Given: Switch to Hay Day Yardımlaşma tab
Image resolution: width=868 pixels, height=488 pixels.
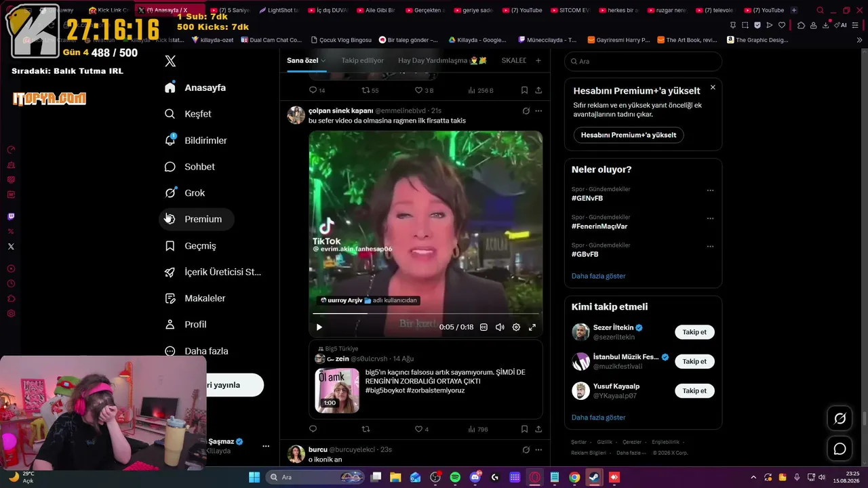Looking at the screenshot, I should tap(442, 60).
